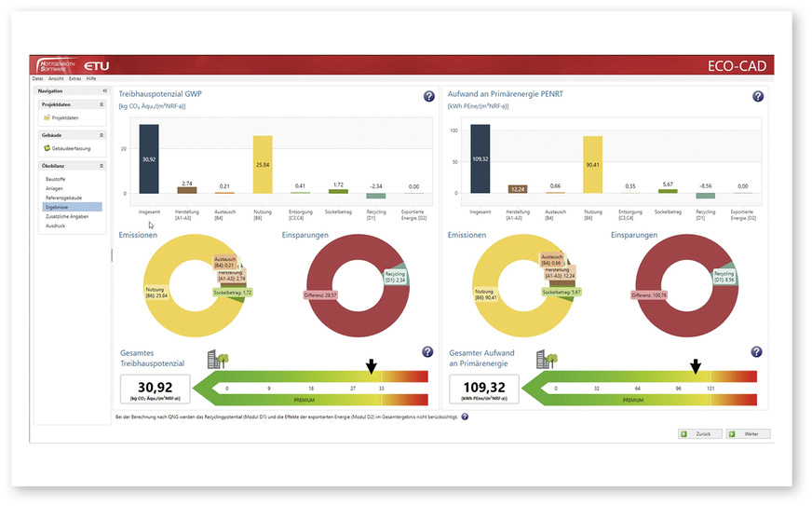This screenshot has height=506, width=812.
Task: Open help for Primärenergie PENRT chart
Action: click(757, 96)
